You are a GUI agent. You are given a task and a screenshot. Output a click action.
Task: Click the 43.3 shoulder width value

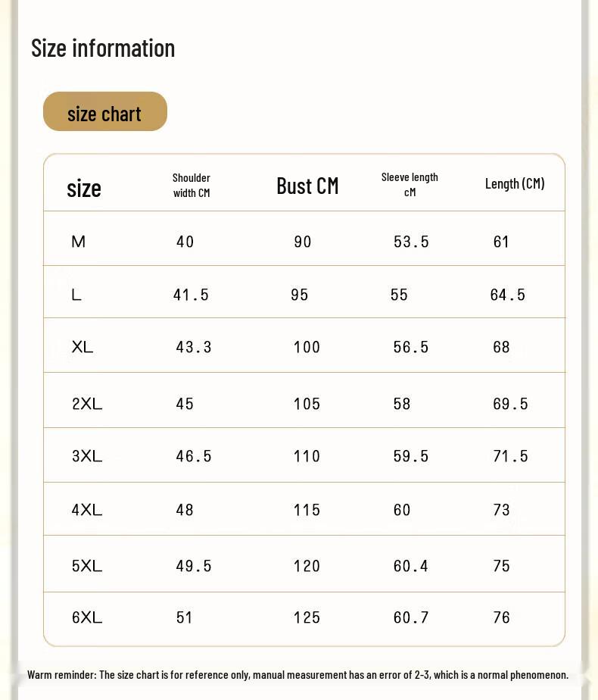pyautogui.click(x=194, y=347)
